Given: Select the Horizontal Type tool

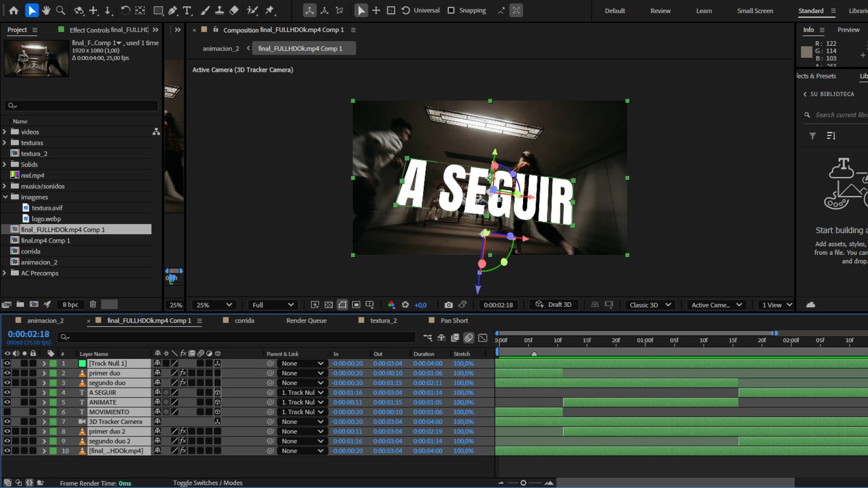Looking at the screenshot, I should 187,10.
